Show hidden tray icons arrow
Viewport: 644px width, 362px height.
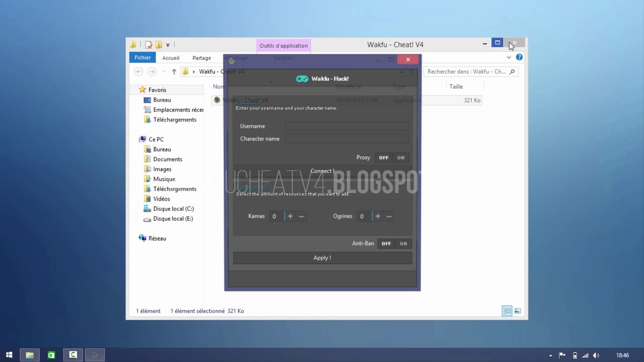(x=550, y=355)
